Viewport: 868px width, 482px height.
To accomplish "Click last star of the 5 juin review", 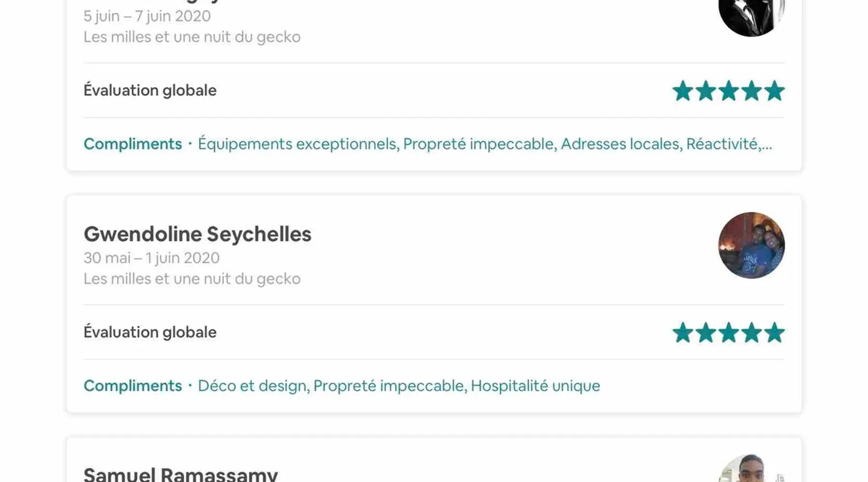I will [x=774, y=91].
